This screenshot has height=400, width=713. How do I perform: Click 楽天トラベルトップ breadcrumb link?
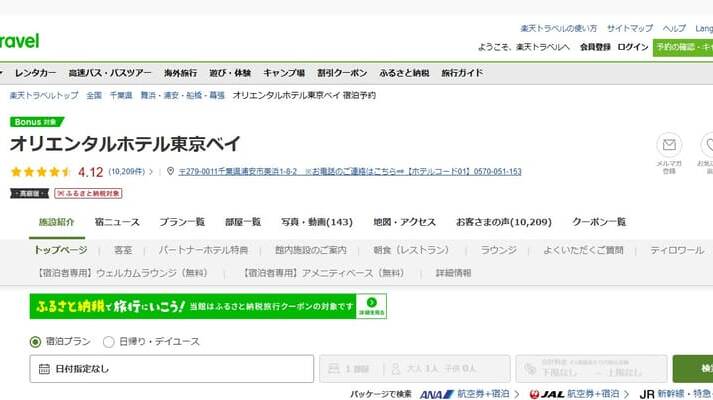click(44, 95)
